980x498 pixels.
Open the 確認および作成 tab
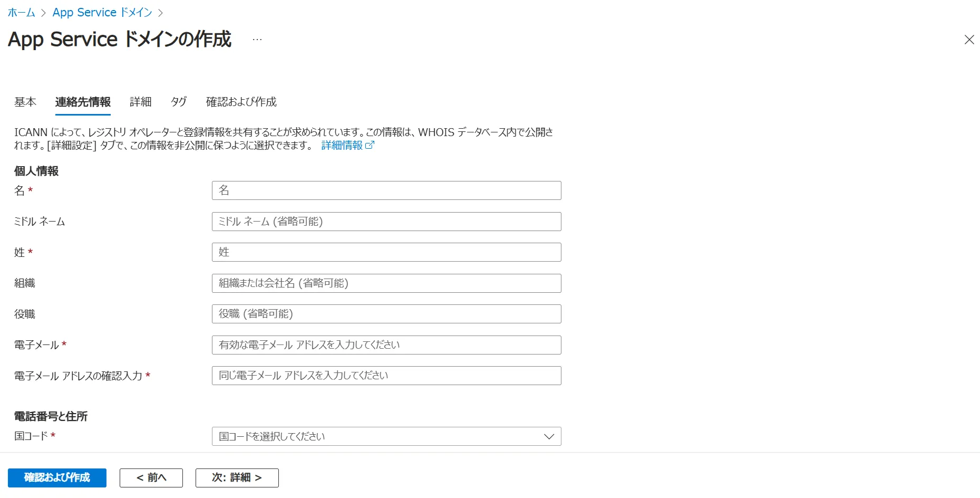[241, 102]
